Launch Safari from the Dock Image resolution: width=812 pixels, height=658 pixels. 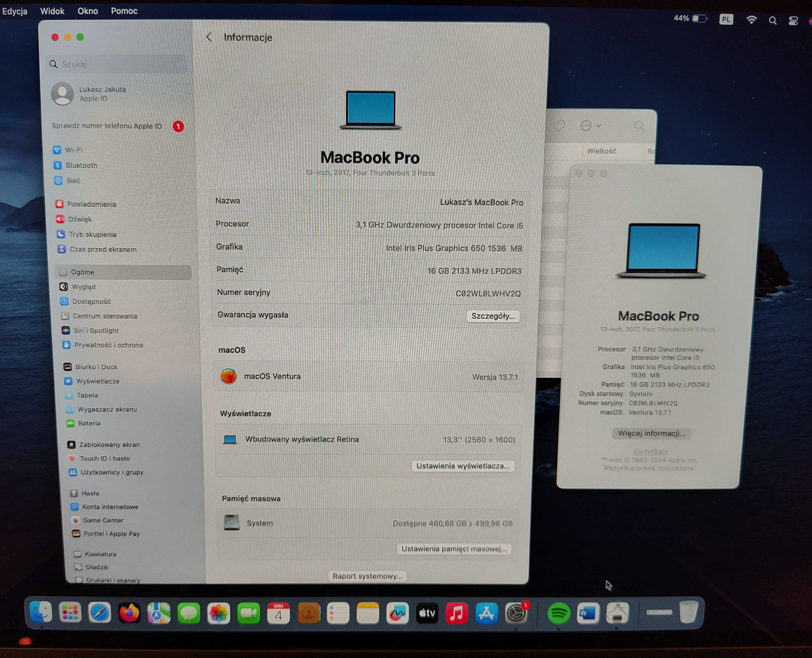point(100,612)
